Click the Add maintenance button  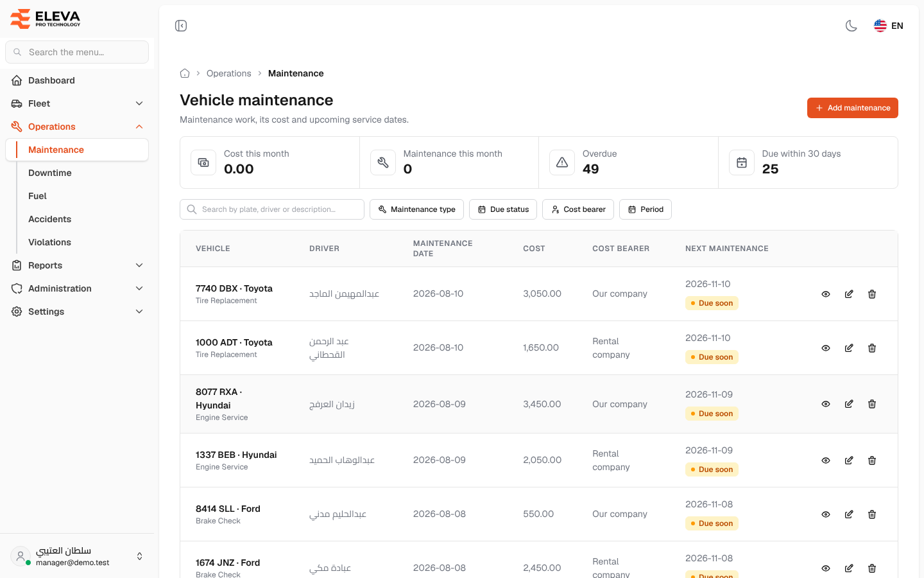(x=853, y=108)
